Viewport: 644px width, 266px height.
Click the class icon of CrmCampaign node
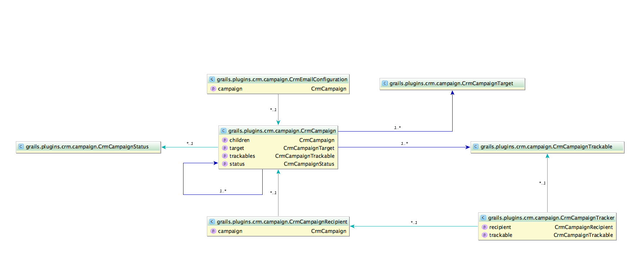(x=223, y=131)
